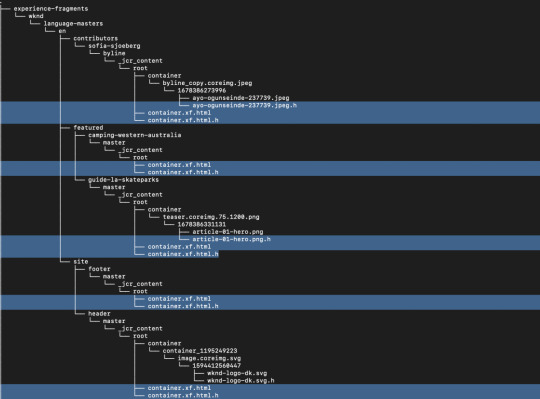Click the 'footer' folder entry

click(99, 269)
